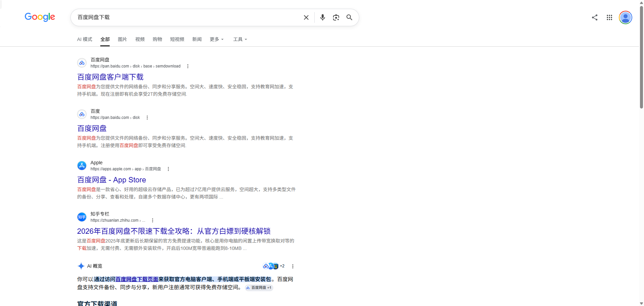The height and width of the screenshot is (306, 644).
Task: Open the Google account avatar menu
Action: [626, 17]
